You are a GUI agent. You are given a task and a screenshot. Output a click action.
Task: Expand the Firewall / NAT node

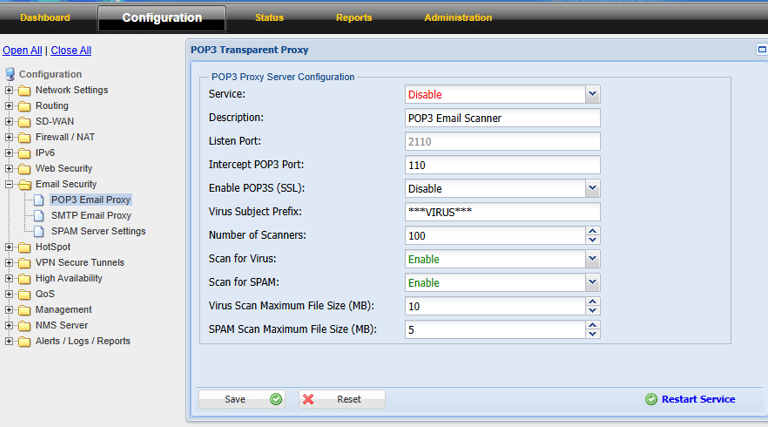(9, 137)
